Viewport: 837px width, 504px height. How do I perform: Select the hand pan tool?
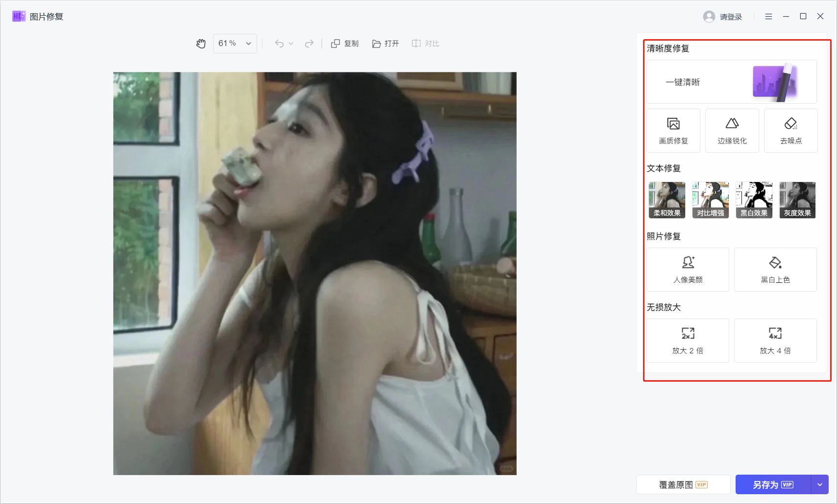(x=201, y=44)
